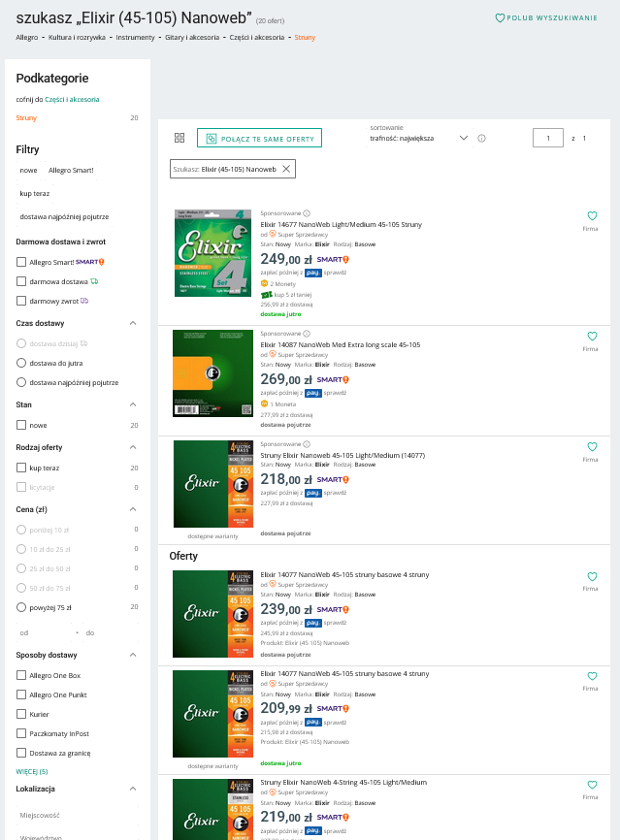Collapse the Rodzaj oferty filter section
The height and width of the screenshot is (840, 620).
coord(133,447)
